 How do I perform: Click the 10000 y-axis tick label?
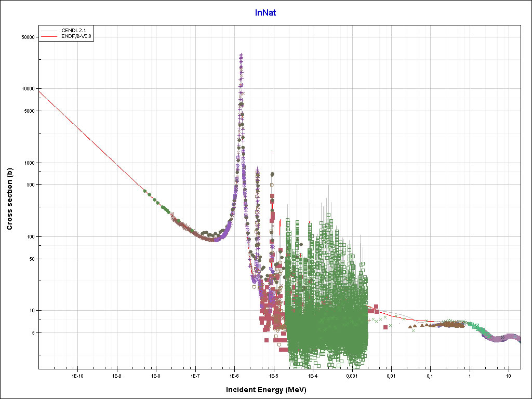point(27,89)
